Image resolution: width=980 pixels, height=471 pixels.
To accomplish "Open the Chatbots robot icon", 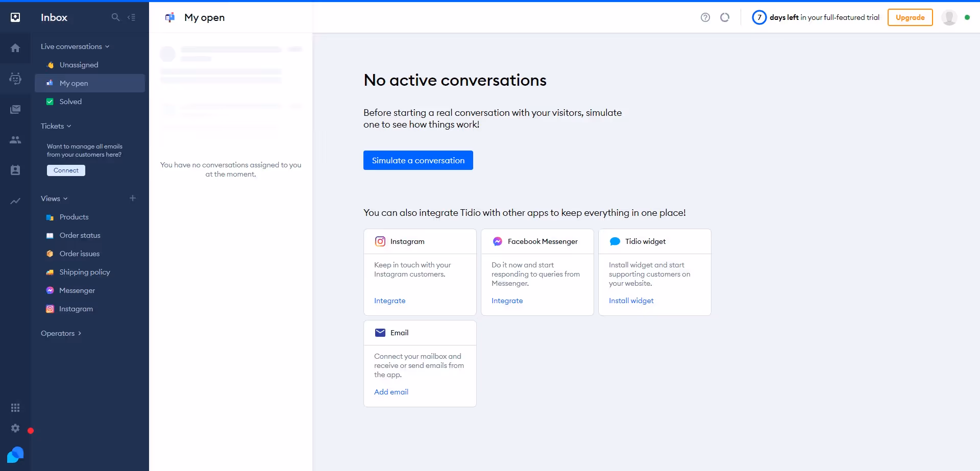I will coord(15,79).
